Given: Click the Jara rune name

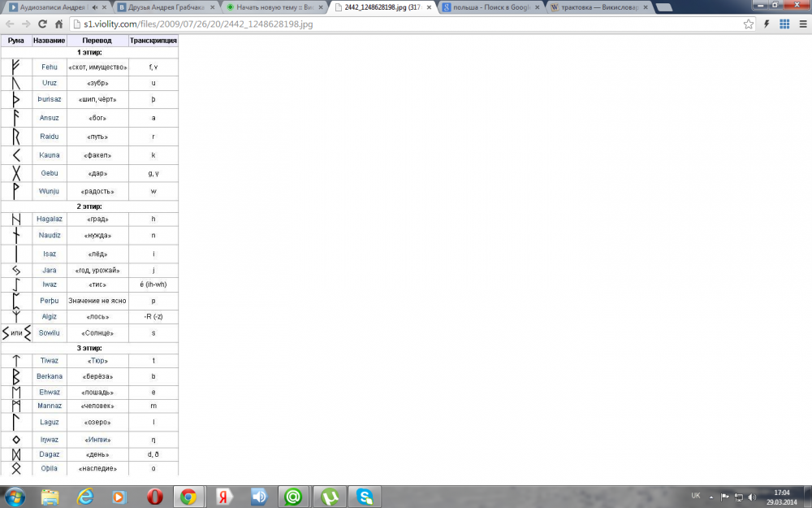Looking at the screenshot, I should pos(50,270).
